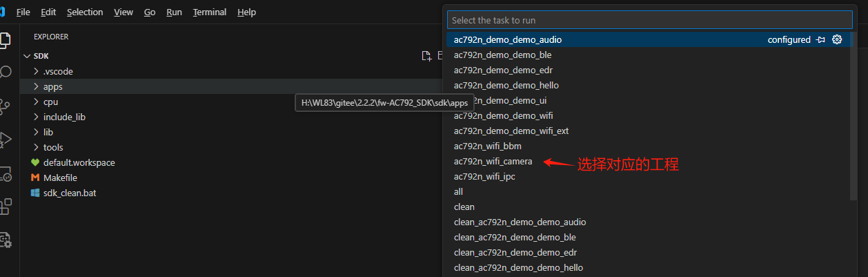868x277 pixels.
Task: Select the clean_ac792n_demo_demo_audio task
Action: (x=650, y=222)
